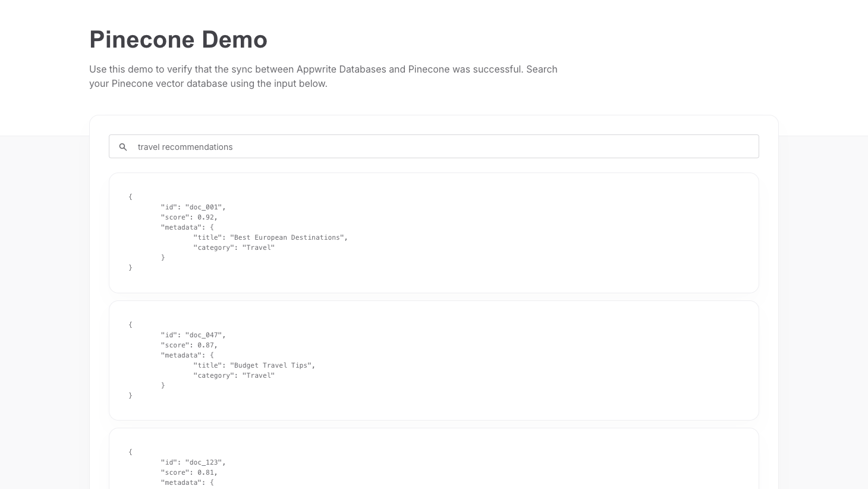Click the metadata field of doc_123
This screenshot has width=868, height=489.
click(x=181, y=482)
